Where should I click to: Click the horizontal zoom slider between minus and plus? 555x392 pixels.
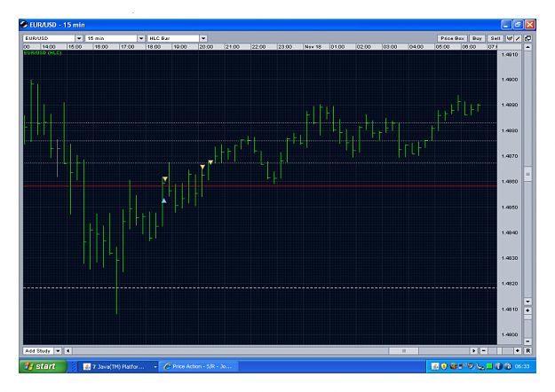pyautogui.click(x=501, y=350)
